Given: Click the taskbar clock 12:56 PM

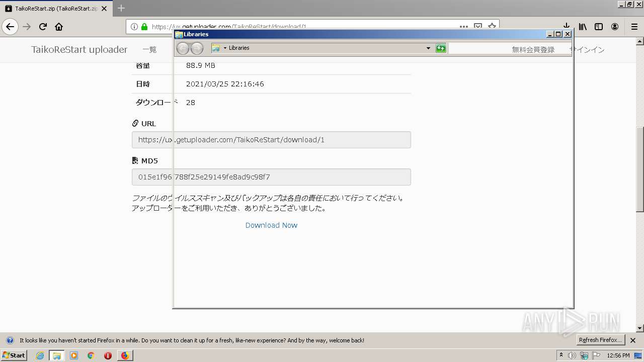Looking at the screenshot, I should pos(618,355).
